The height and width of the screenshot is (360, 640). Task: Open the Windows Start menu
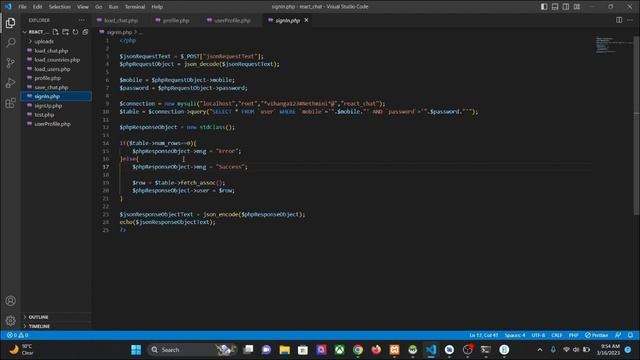[x=136, y=350]
